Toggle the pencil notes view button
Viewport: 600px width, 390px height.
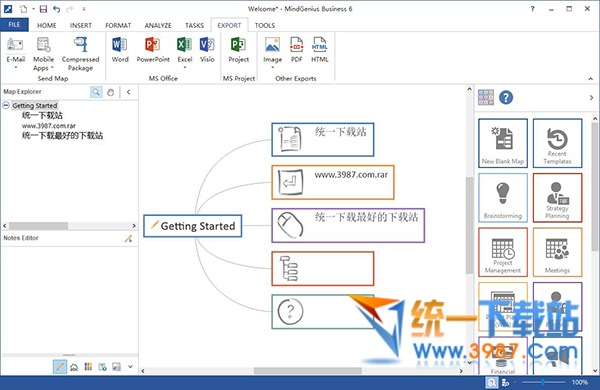point(60,367)
